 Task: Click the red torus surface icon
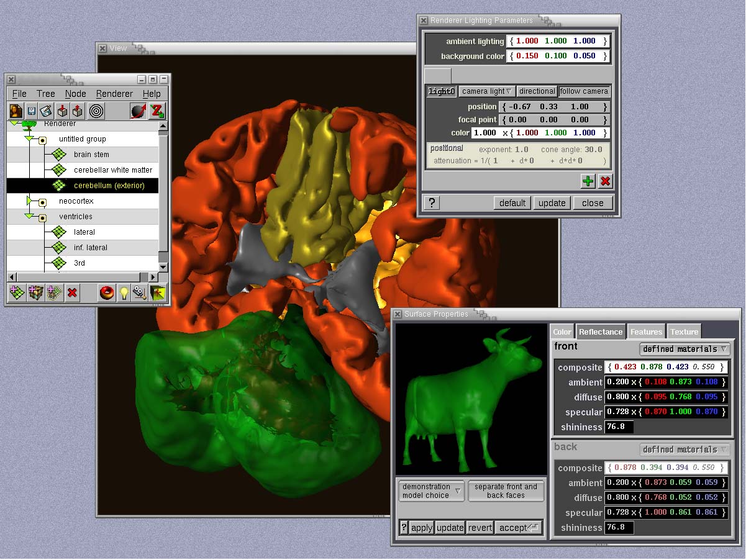tap(107, 292)
